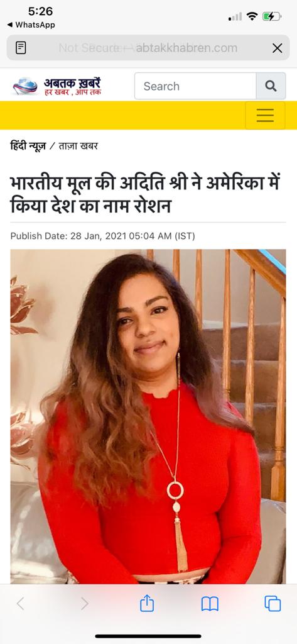Click the magnifying glass search button
Viewport: 297px width, 644px height.
tap(271, 86)
